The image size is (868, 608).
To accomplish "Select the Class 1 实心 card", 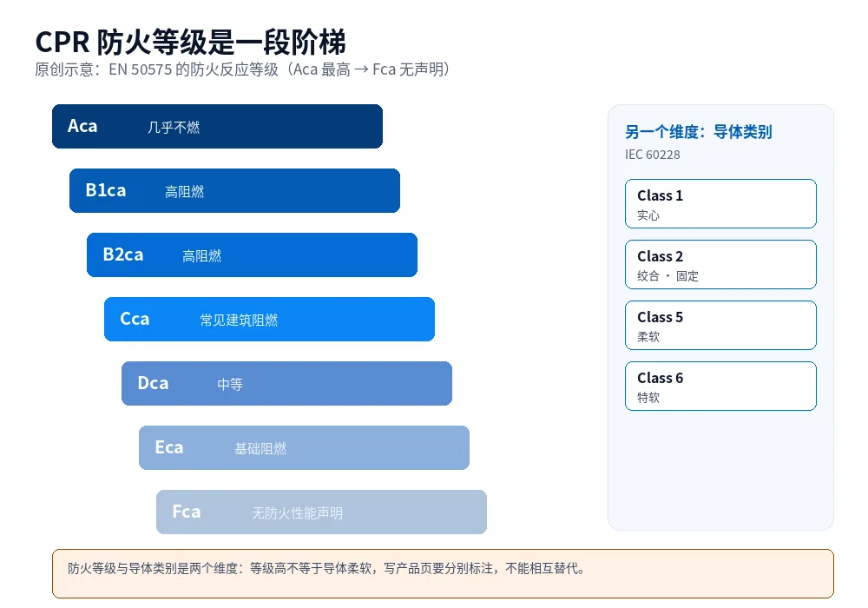I will tap(720, 204).
